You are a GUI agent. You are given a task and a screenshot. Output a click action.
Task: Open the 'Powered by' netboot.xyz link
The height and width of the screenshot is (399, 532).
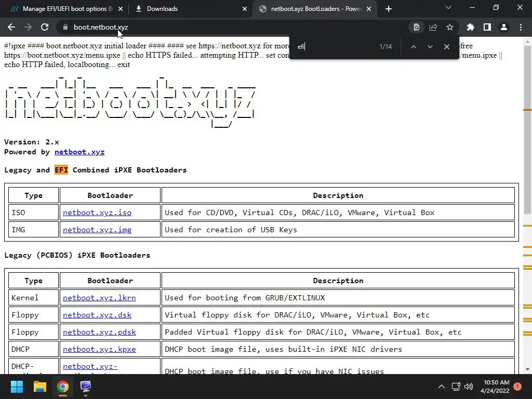click(79, 152)
